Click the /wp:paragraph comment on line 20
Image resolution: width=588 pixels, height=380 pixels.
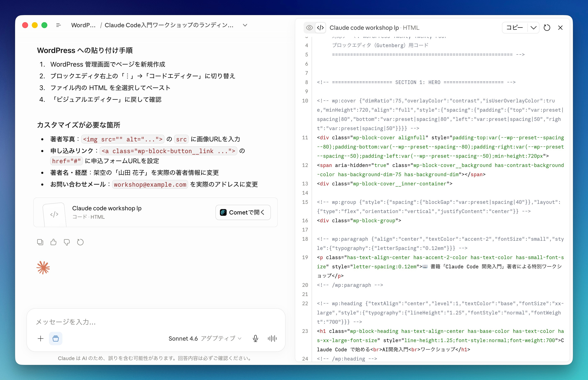(350, 285)
